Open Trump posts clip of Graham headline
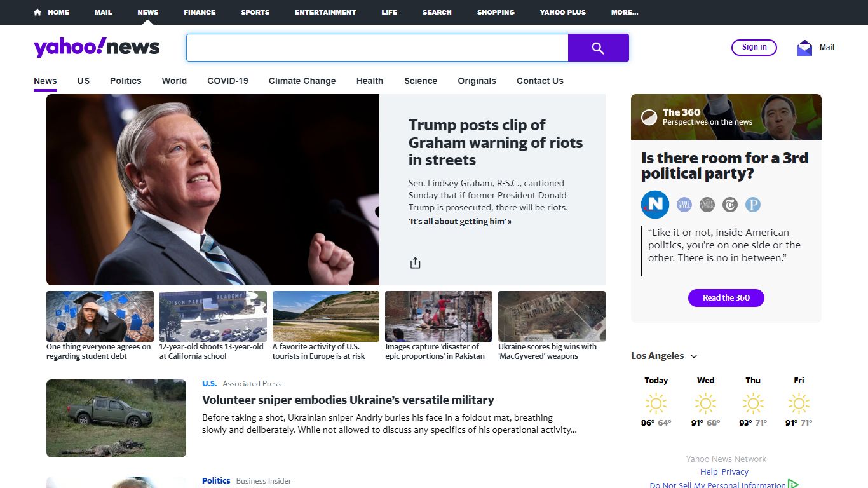 (496, 142)
